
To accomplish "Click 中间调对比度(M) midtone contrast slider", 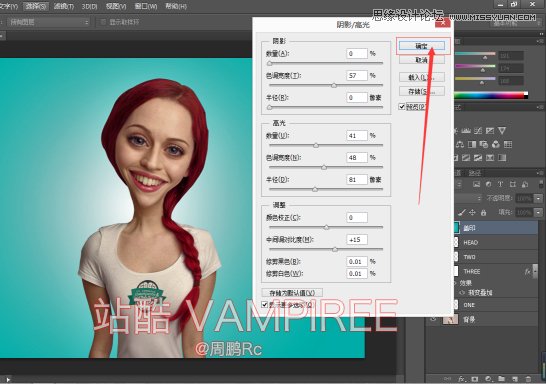I will tap(326, 249).
